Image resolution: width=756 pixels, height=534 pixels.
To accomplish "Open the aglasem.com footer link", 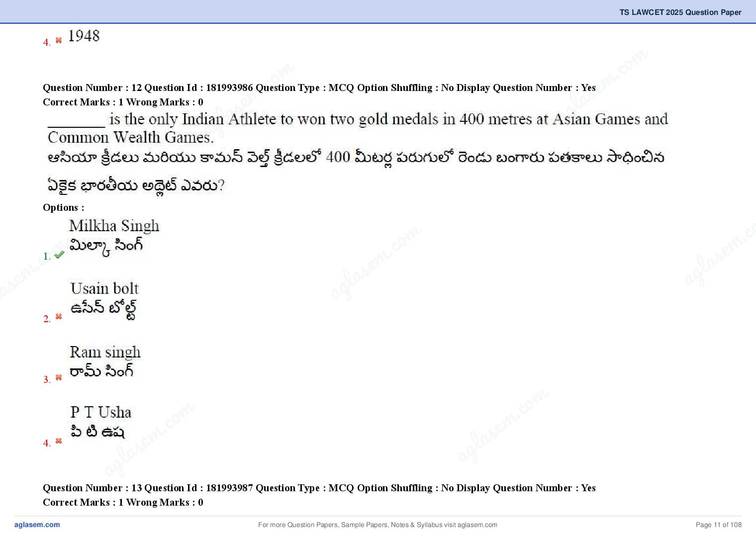I will 37,525.
